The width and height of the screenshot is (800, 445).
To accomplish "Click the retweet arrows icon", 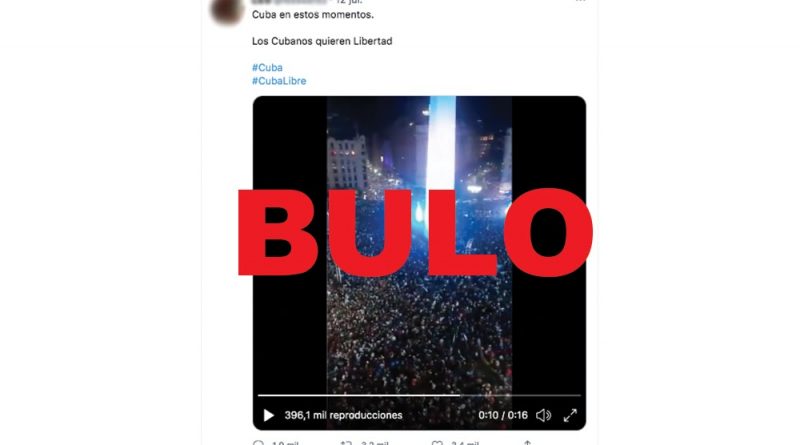I will pyautogui.click(x=346, y=442).
